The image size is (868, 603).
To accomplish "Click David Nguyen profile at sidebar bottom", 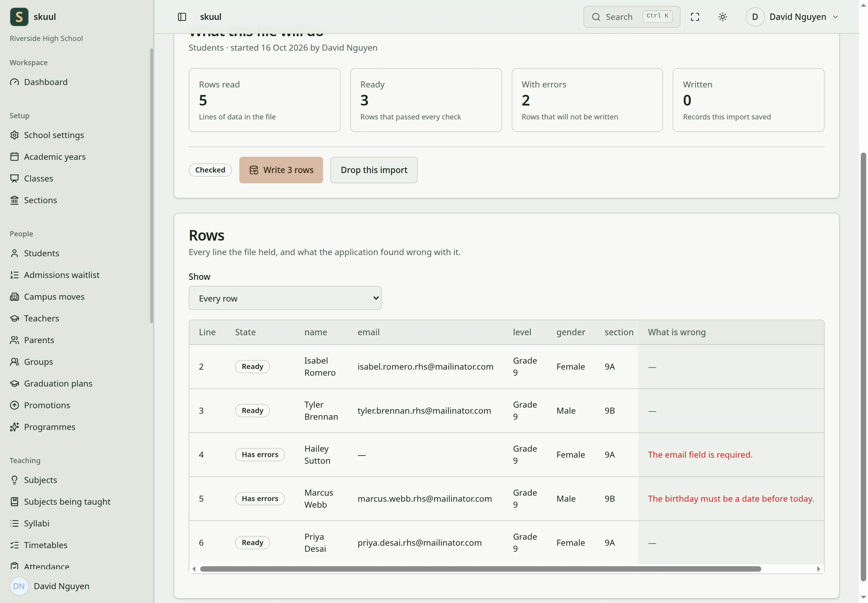I will tap(50, 586).
